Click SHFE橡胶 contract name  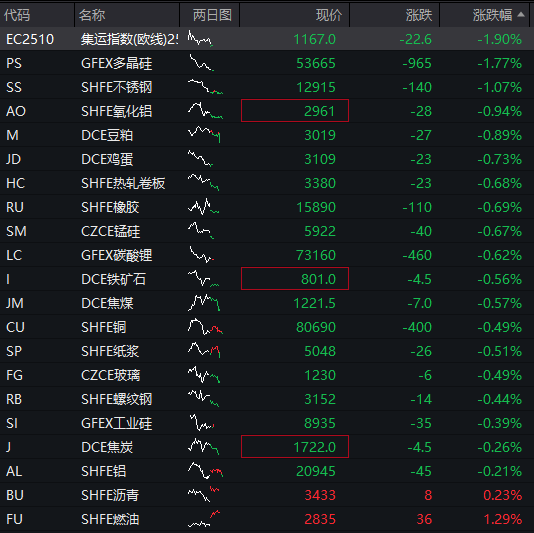pos(110,207)
